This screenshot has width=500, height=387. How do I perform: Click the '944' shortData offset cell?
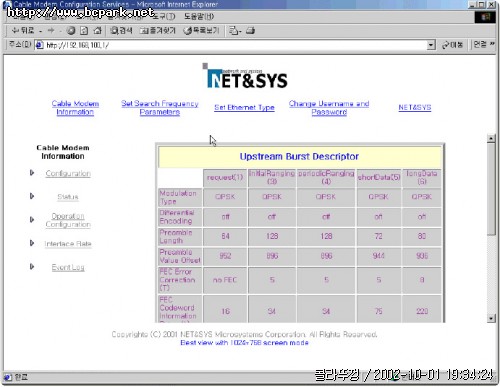[x=379, y=256]
